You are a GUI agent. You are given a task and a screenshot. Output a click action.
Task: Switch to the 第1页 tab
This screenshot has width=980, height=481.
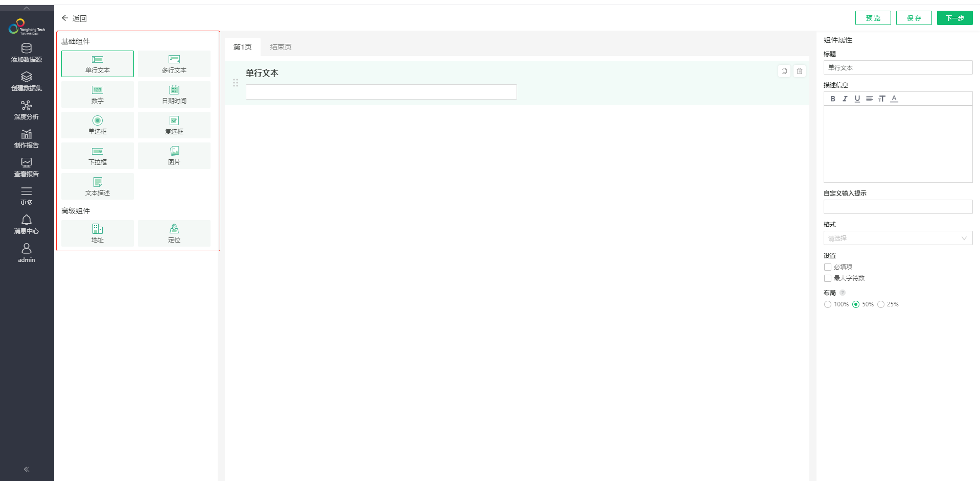point(243,47)
